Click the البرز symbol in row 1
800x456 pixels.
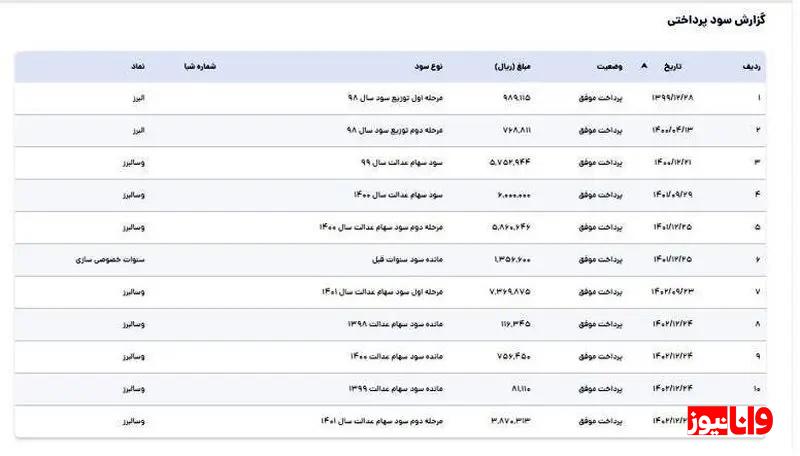(x=137, y=98)
